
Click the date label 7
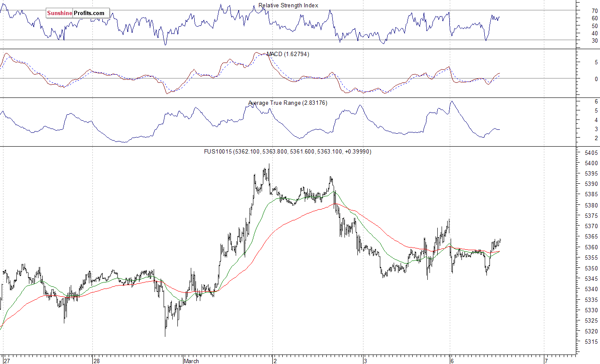coord(546,361)
